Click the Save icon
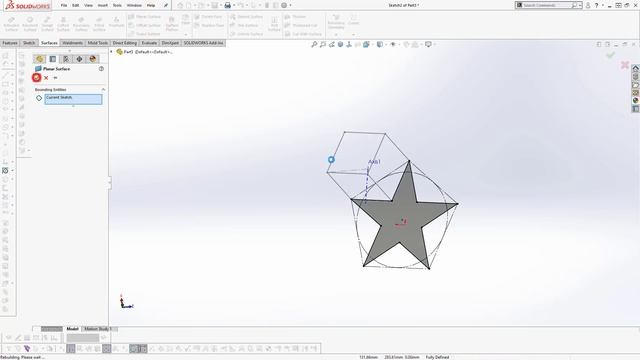Image resolution: width=640 pixels, height=360 pixels. [214, 5]
